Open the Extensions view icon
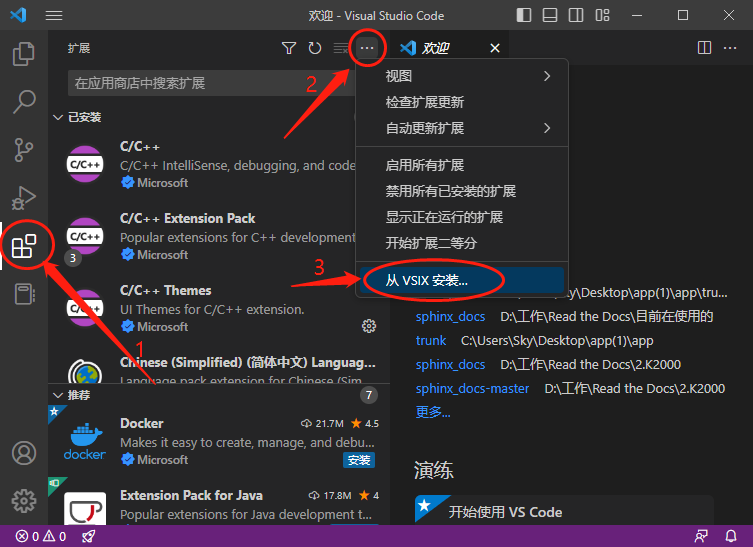Viewport: 753px width, 547px height. coord(24,246)
